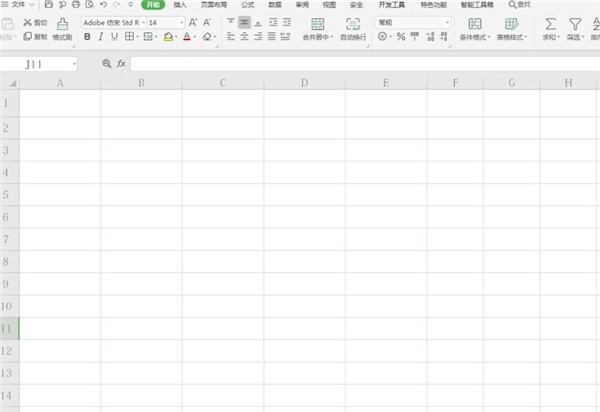Open the 公式 ribbon tab
The image size is (600, 412).
(x=248, y=5)
